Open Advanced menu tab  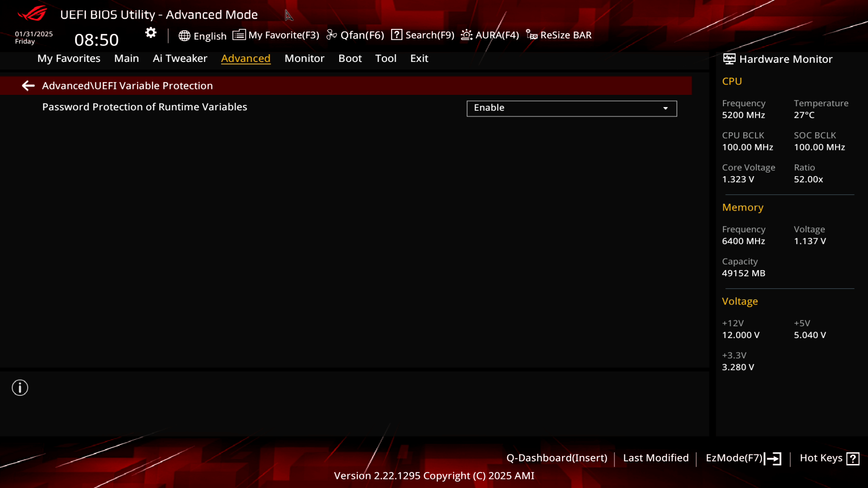tap(245, 58)
